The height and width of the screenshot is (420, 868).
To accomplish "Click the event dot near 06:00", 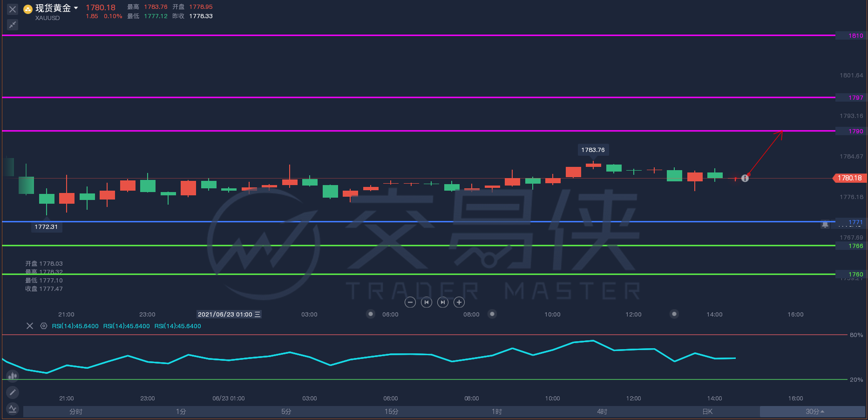I will coord(371,314).
